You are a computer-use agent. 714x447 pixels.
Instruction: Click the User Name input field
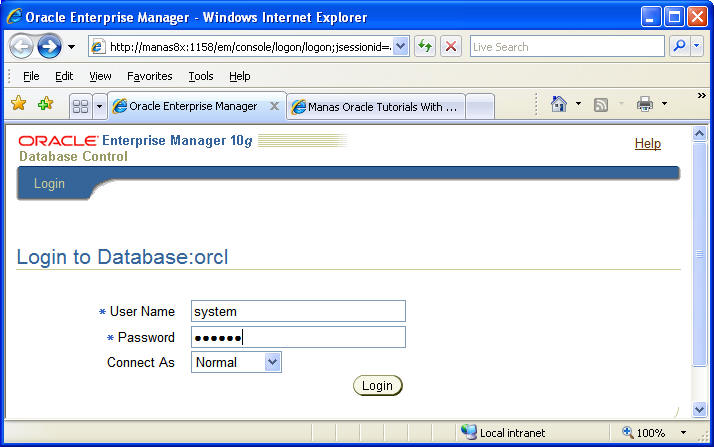point(298,311)
